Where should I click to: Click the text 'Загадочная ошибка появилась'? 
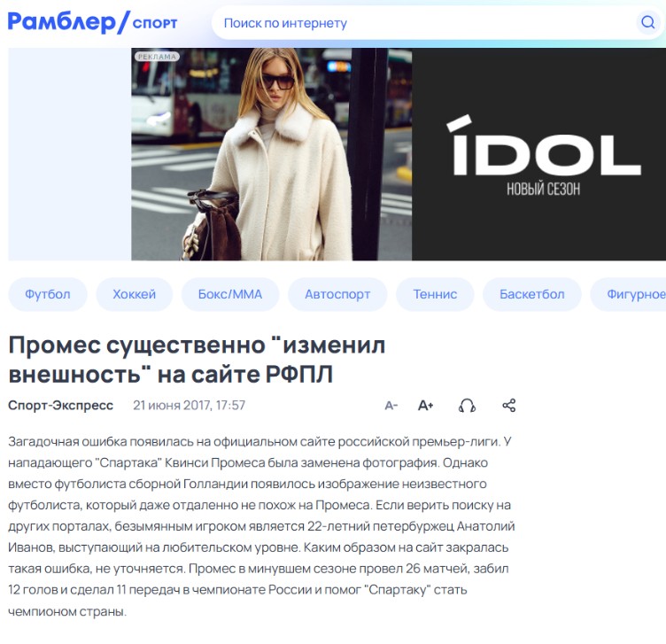point(102,442)
